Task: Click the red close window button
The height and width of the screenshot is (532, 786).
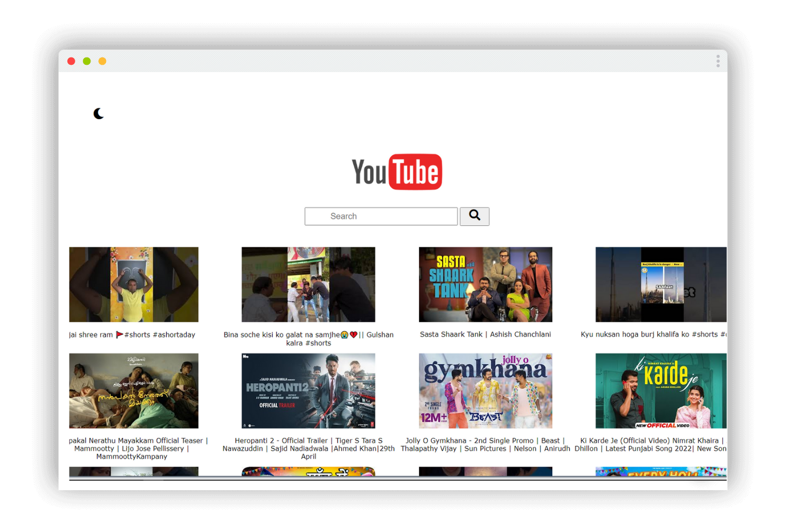Action: click(x=72, y=61)
